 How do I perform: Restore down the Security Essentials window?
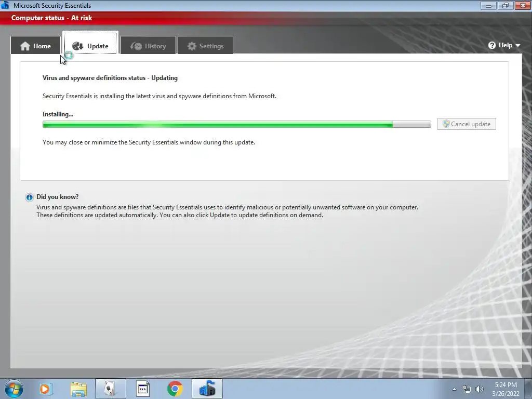point(506,5)
